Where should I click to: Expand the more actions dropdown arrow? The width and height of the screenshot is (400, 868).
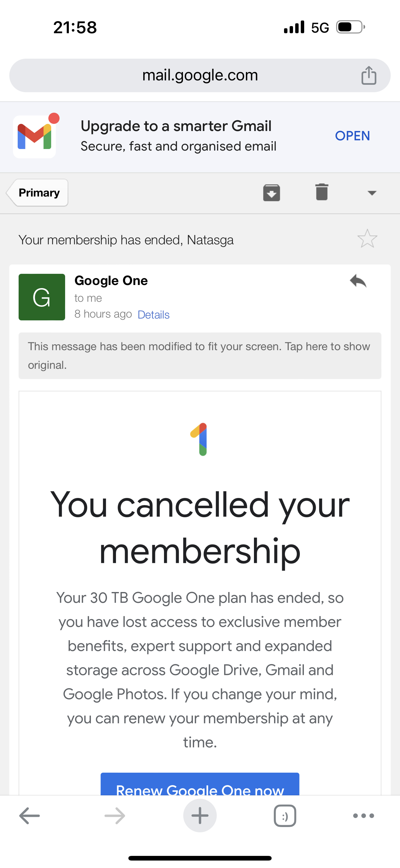coord(372,193)
